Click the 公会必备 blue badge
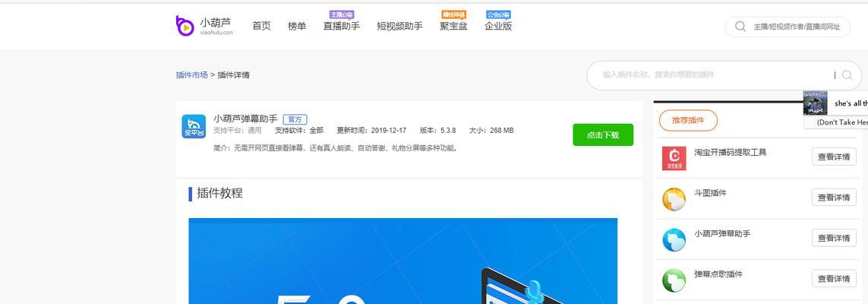Image resolution: width=868 pixels, height=304 pixels. (x=498, y=14)
